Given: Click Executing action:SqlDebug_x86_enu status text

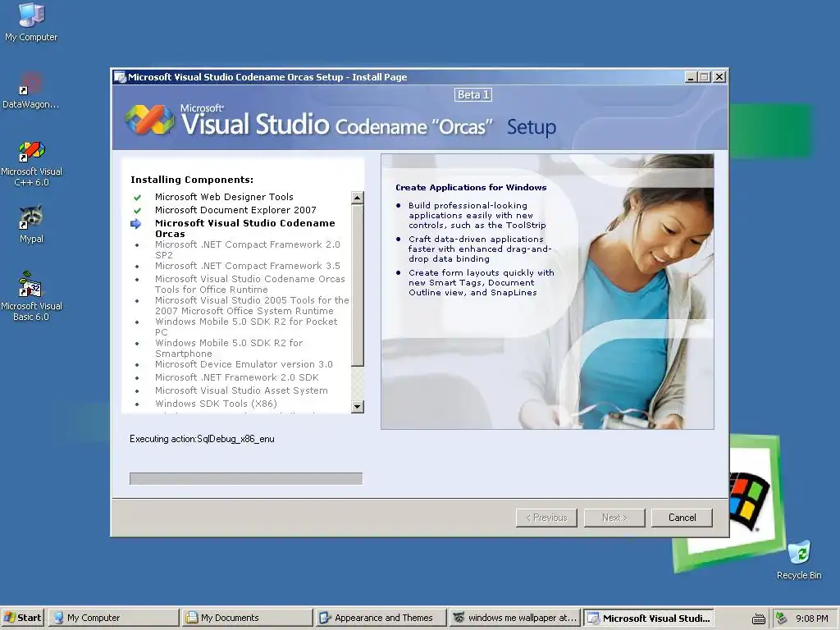Looking at the screenshot, I should click(202, 439).
